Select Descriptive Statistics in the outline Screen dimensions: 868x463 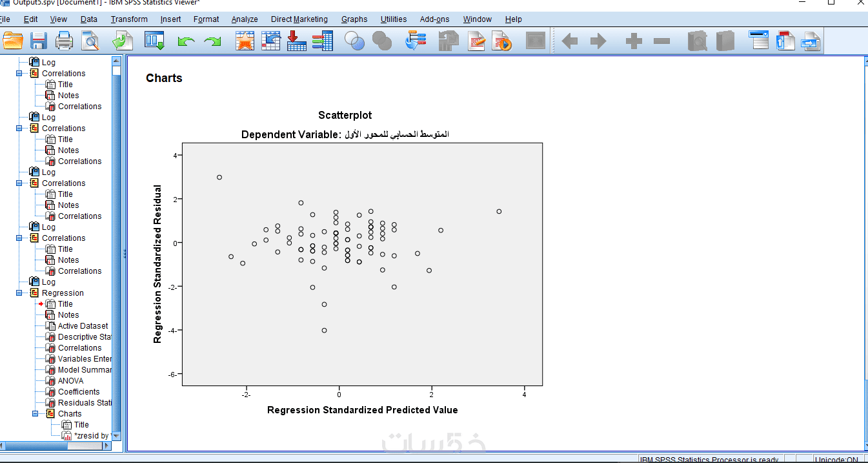coord(85,337)
